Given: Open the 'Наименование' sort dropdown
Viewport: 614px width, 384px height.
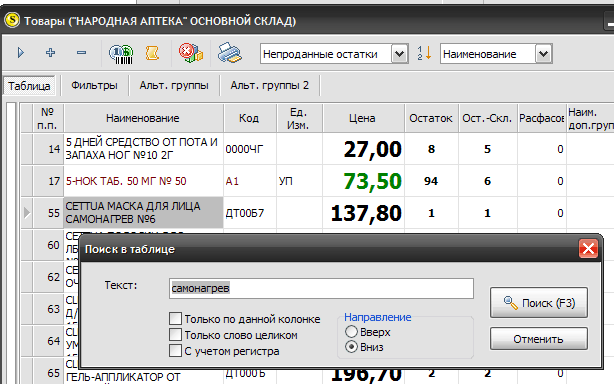Looking at the screenshot, I should pyautogui.click(x=544, y=54).
